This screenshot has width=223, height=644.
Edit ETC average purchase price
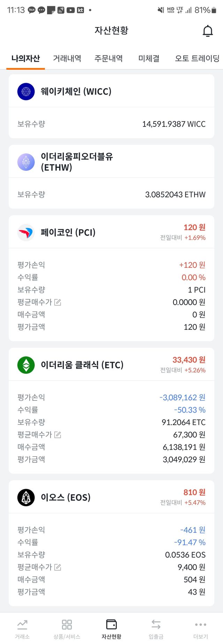pos(58,435)
